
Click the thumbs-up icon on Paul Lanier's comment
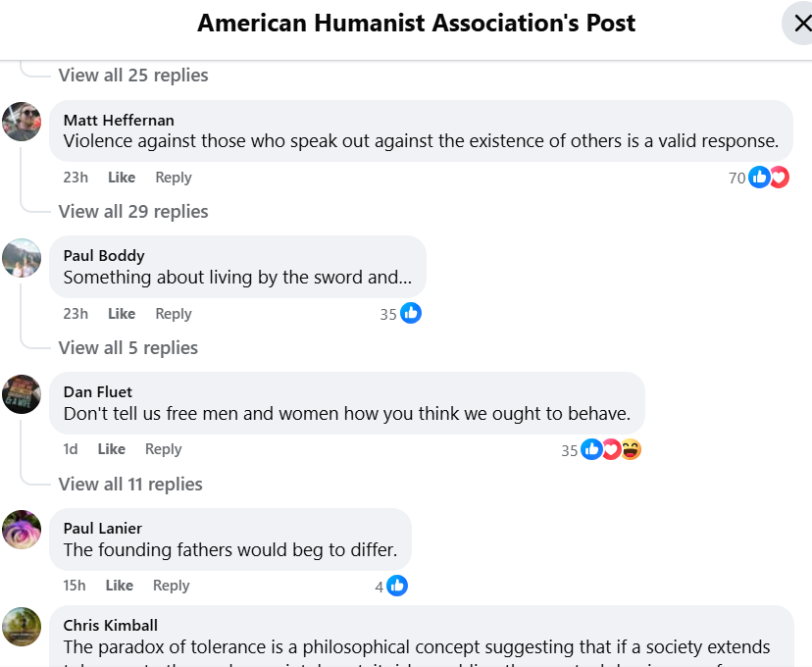tap(397, 586)
